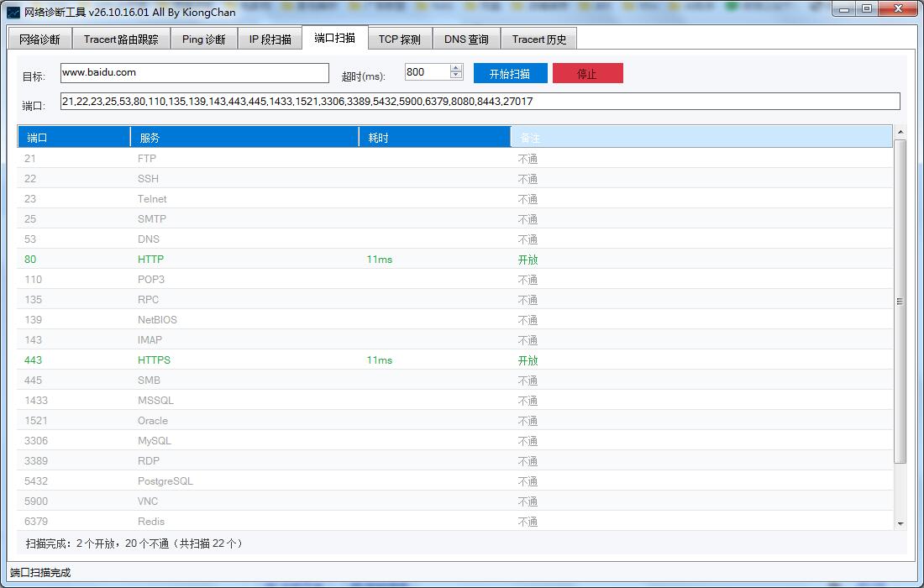Click the results list scroll-down arrow
The height and width of the screenshot is (588, 924).
pyautogui.click(x=900, y=523)
